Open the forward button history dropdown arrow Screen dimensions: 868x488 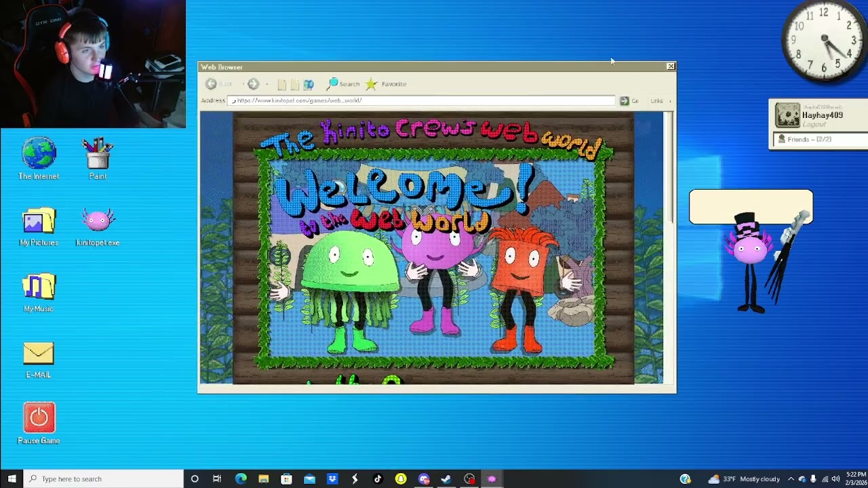267,84
